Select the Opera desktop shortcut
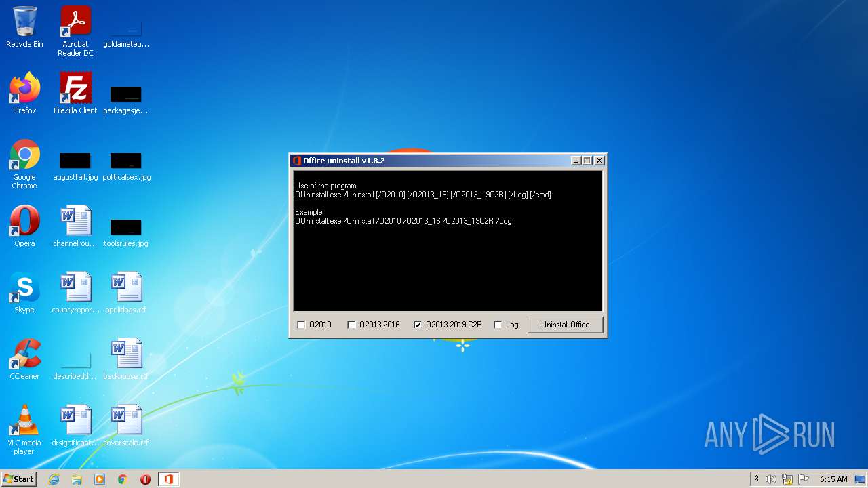868x488 pixels. point(24,226)
